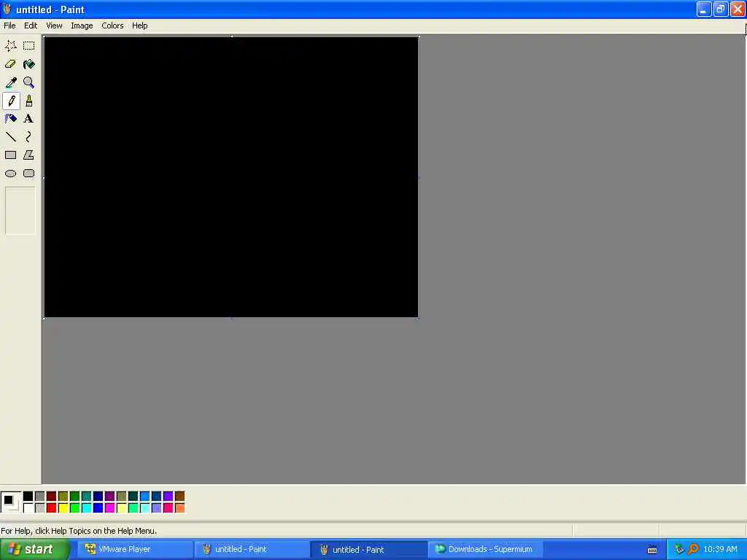Viewport: 747px width, 560px height.
Task: Choose the Rounded Rectangle tool
Action: coord(29,174)
